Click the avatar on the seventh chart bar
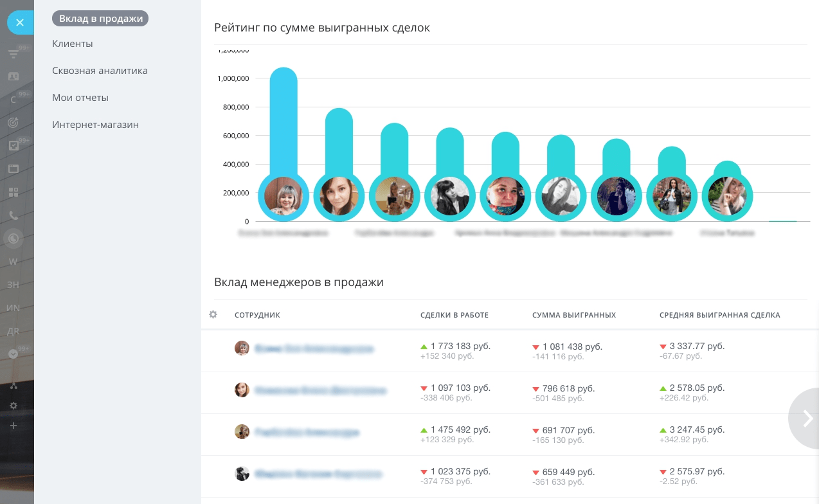The width and height of the screenshot is (819, 504). coord(616,196)
